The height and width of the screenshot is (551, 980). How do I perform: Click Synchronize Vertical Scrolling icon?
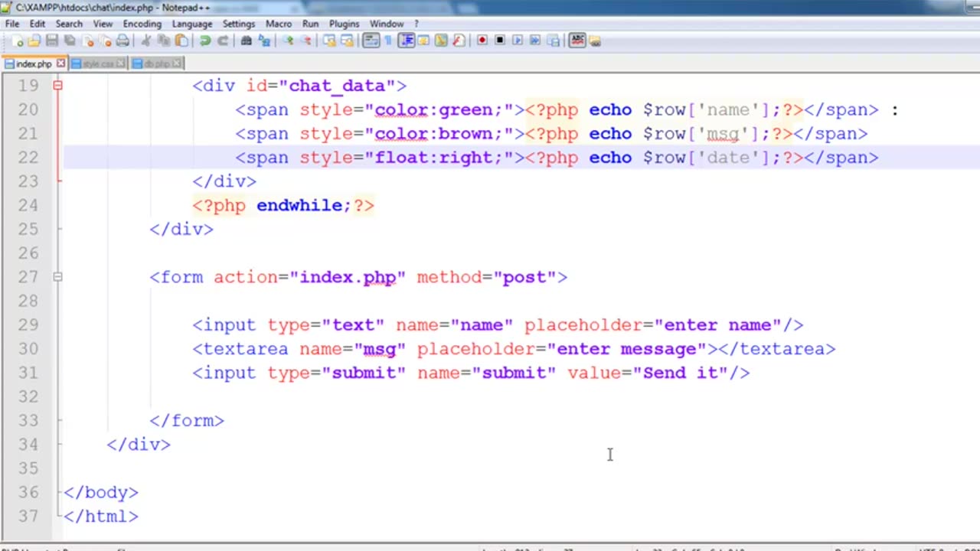point(329,41)
